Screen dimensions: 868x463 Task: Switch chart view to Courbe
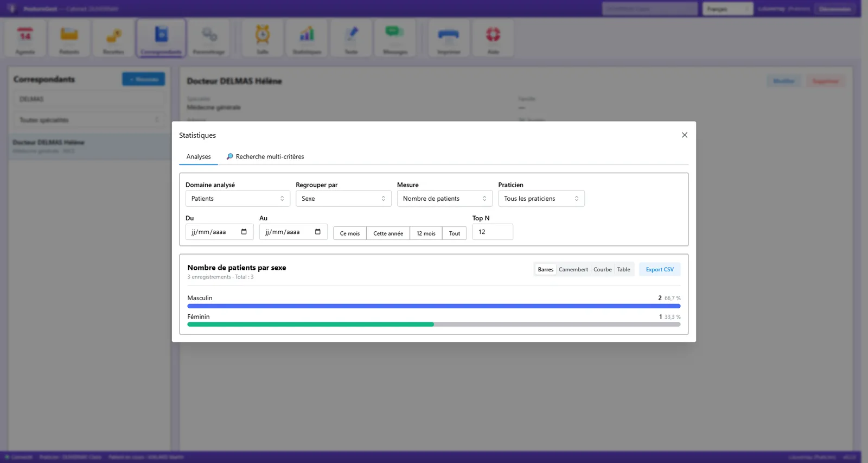tap(602, 269)
